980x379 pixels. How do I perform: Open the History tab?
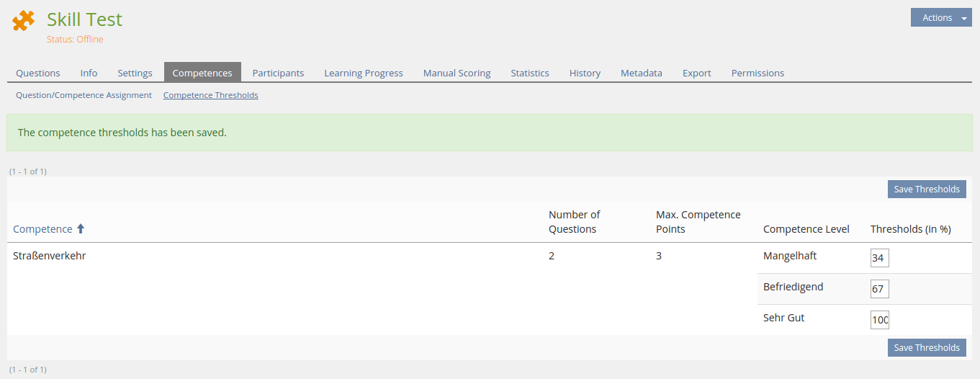pyautogui.click(x=585, y=73)
